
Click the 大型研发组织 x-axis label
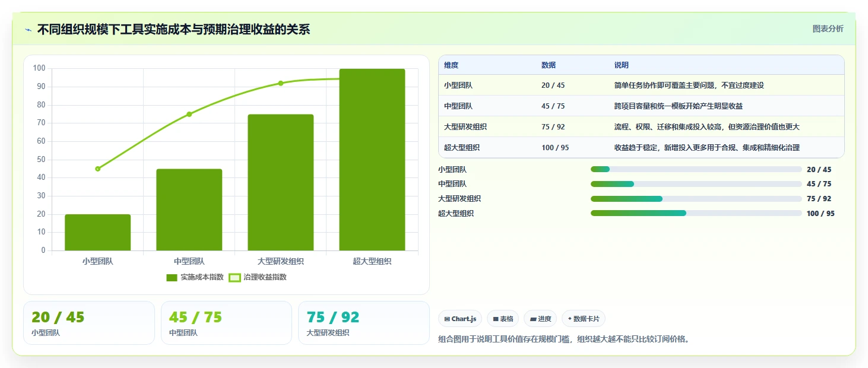(x=281, y=261)
